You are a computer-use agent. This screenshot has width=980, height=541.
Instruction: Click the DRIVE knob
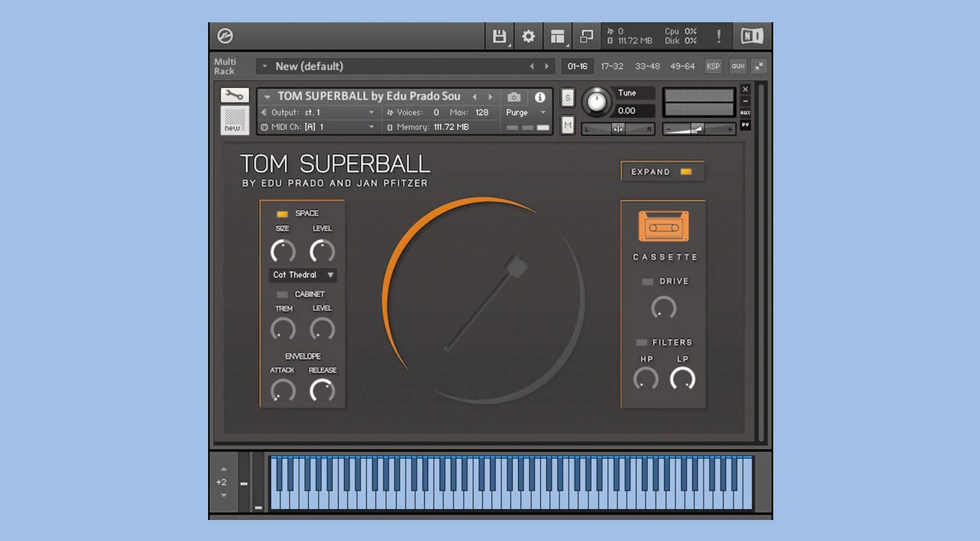coord(664,308)
